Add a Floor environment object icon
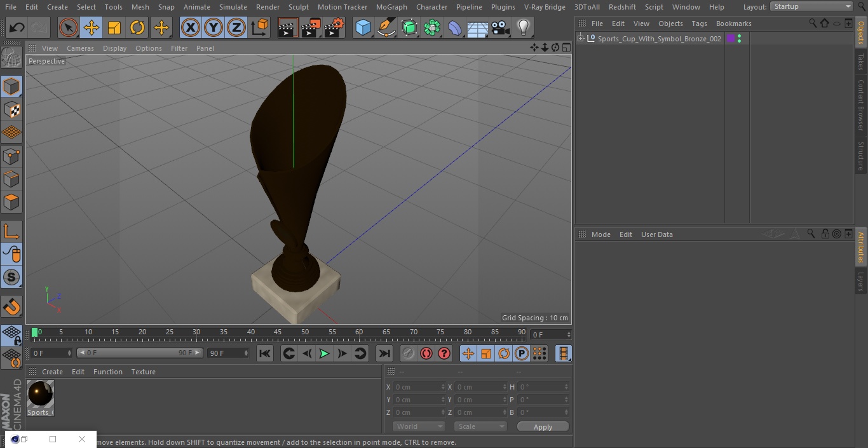The width and height of the screenshot is (868, 448). coord(478,27)
